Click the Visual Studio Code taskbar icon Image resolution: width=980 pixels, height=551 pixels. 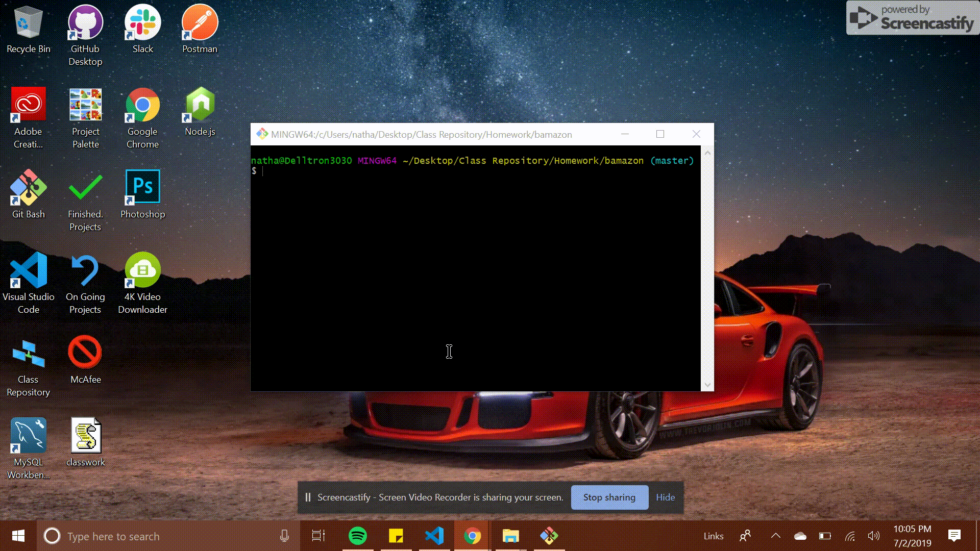pyautogui.click(x=434, y=536)
